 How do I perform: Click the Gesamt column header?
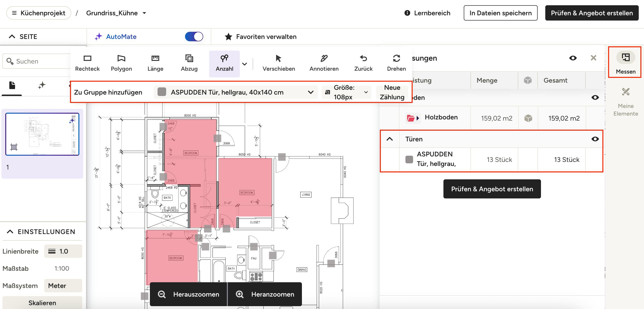coord(555,80)
